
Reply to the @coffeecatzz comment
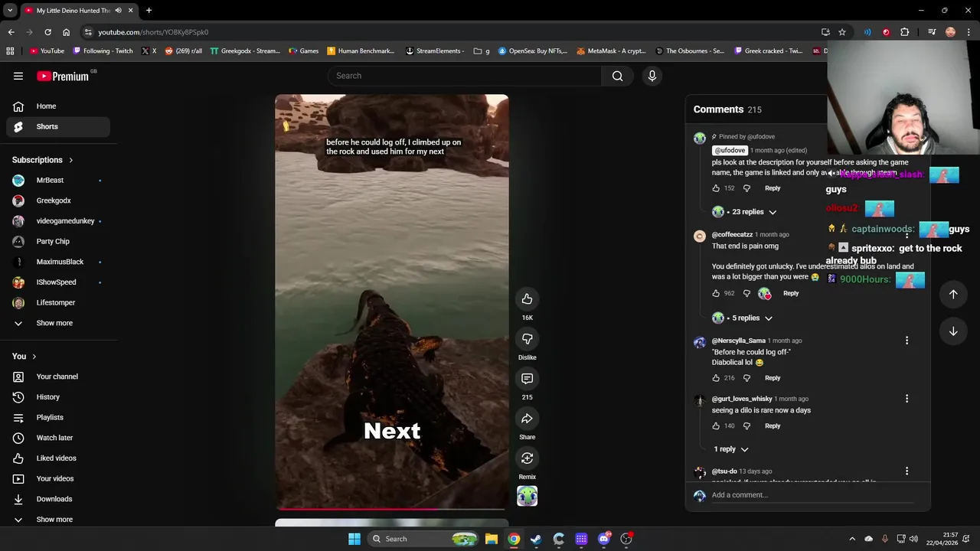791,293
